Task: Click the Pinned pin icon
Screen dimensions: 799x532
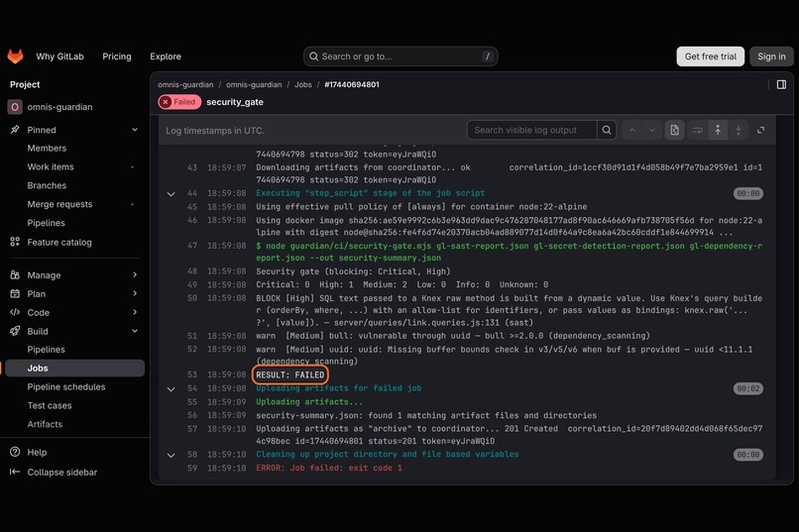Action: click(15, 130)
